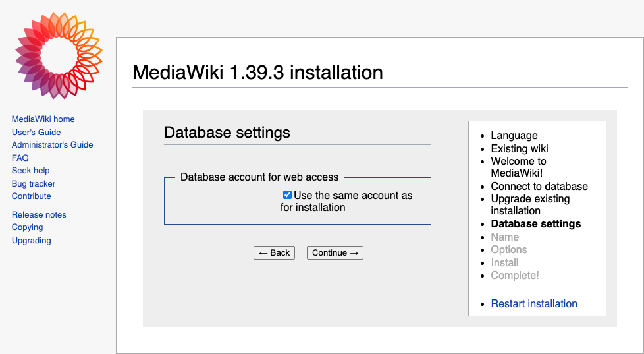644x354 pixels.
Task: Click Restart installation link
Action: (534, 304)
